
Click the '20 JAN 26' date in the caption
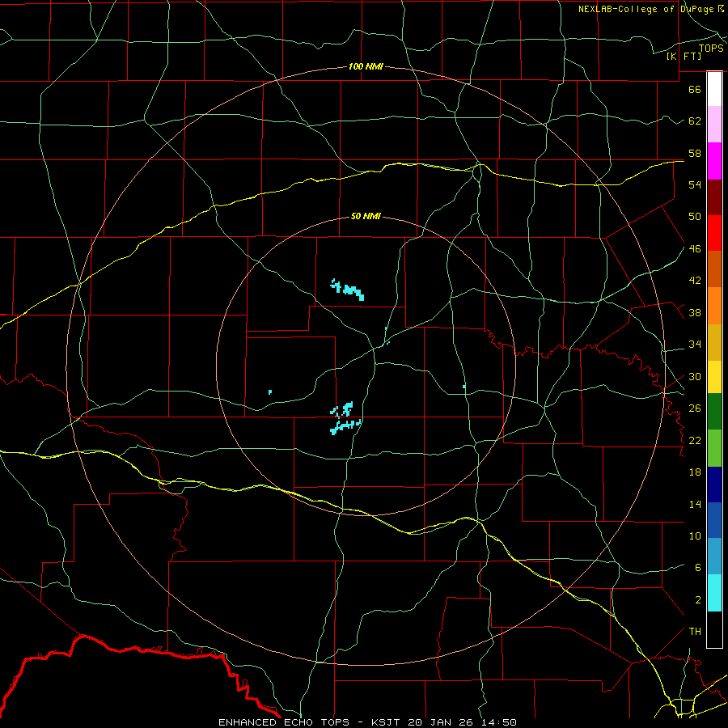pyautogui.click(x=441, y=722)
